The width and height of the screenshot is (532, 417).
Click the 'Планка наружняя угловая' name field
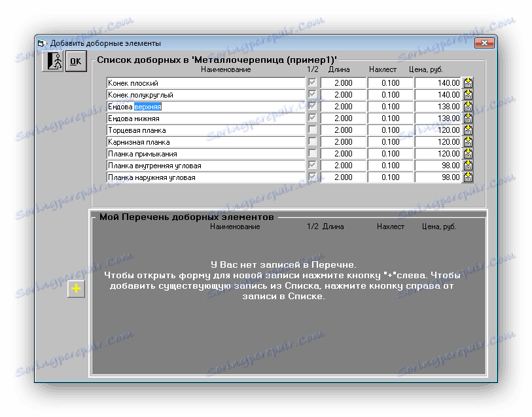206,177
